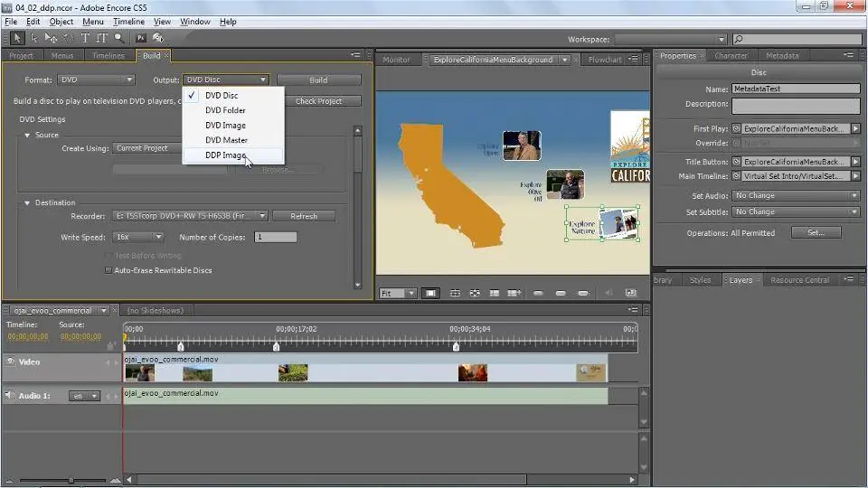The width and height of the screenshot is (868, 488).
Task: Click the Set... operations button
Action: point(816,232)
